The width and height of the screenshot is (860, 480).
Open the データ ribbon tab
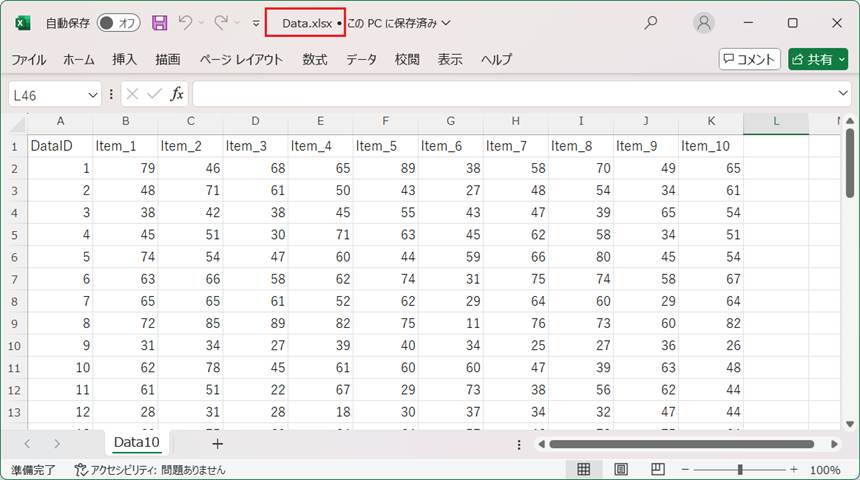pyautogui.click(x=361, y=59)
